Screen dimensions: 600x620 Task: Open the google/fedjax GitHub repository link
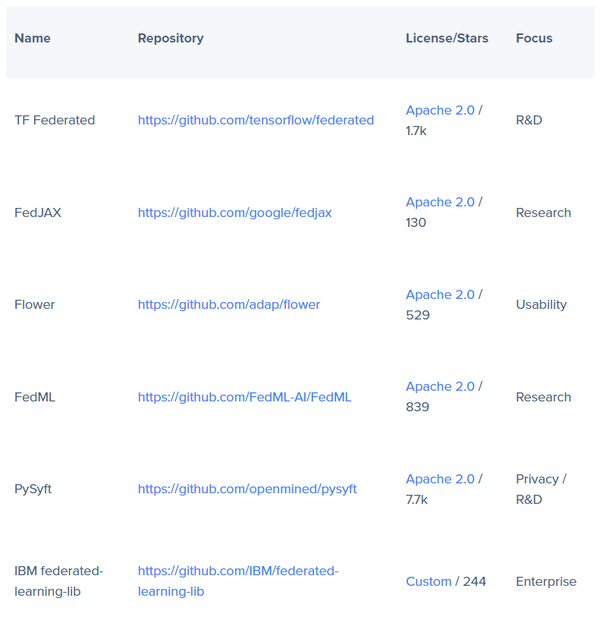[234, 213]
